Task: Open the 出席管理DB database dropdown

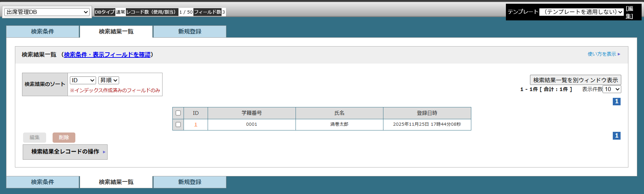Action: (47, 12)
